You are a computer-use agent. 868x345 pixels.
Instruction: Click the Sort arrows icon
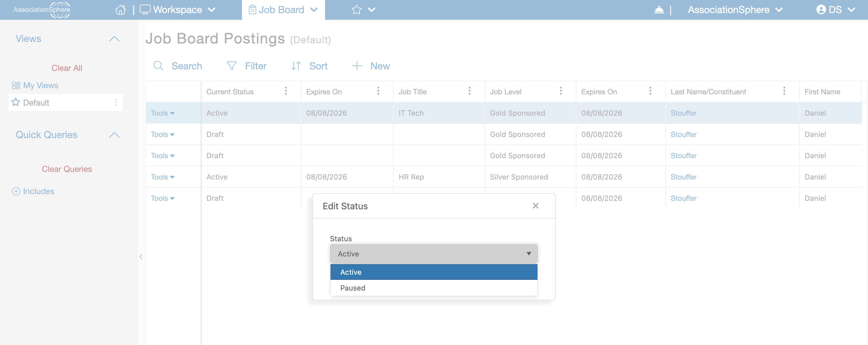point(296,66)
